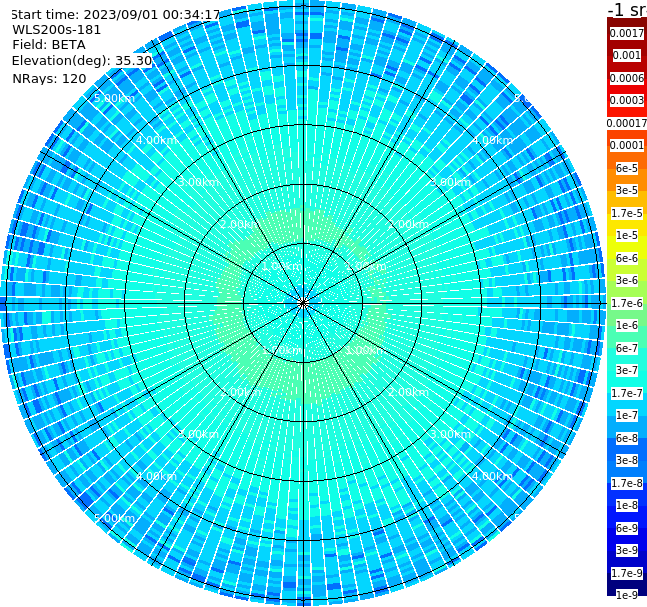Select the 6e-7 colorbar label
Viewport: 647px width, 607px height.
click(627, 348)
